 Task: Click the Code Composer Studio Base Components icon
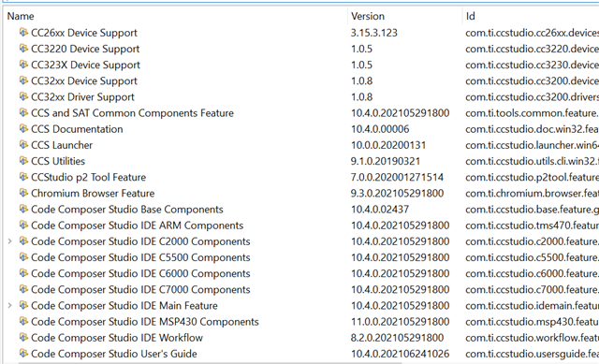click(23, 209)
